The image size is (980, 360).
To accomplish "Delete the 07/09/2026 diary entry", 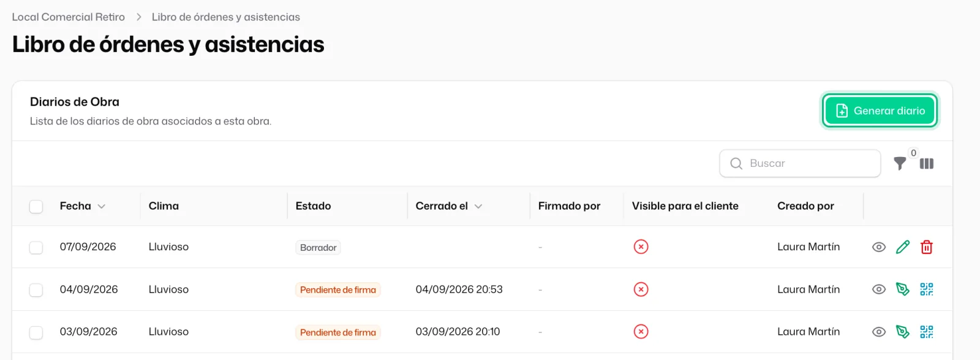I will tap(927, 247).
